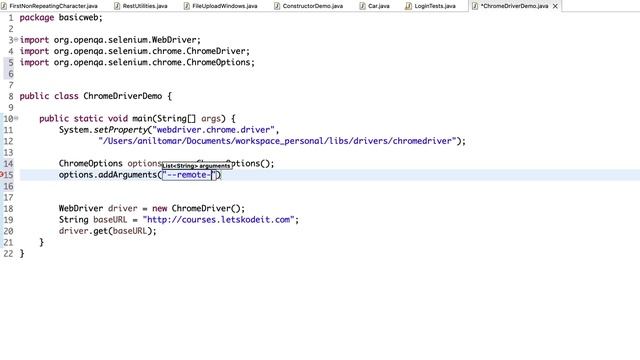This screenshot has width=640, height=360.
Task: Click the Java file icon on ConstructorDemo.java tab
Action: (x=277, y=6)
